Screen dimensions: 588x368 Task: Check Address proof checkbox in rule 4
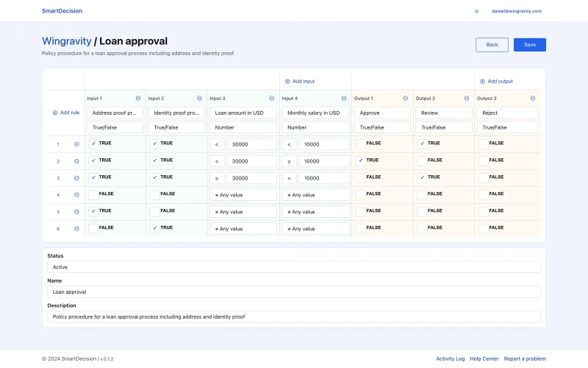pyautogui.click(x=93, y=194)
